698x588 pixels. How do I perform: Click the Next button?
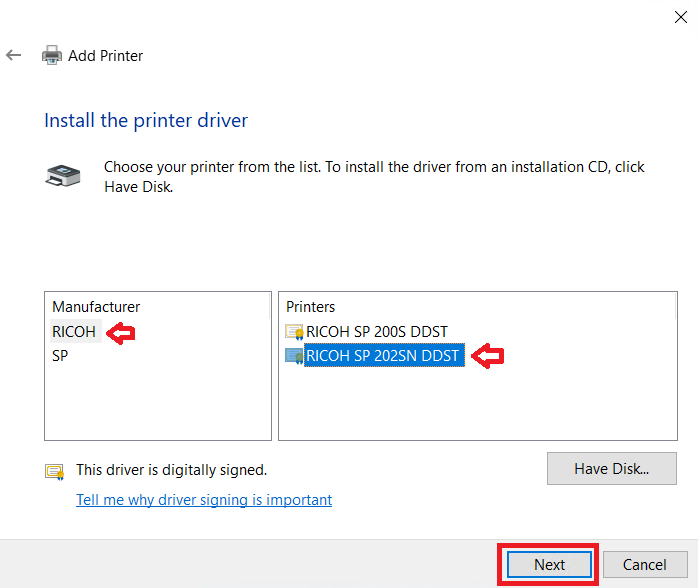550,564
